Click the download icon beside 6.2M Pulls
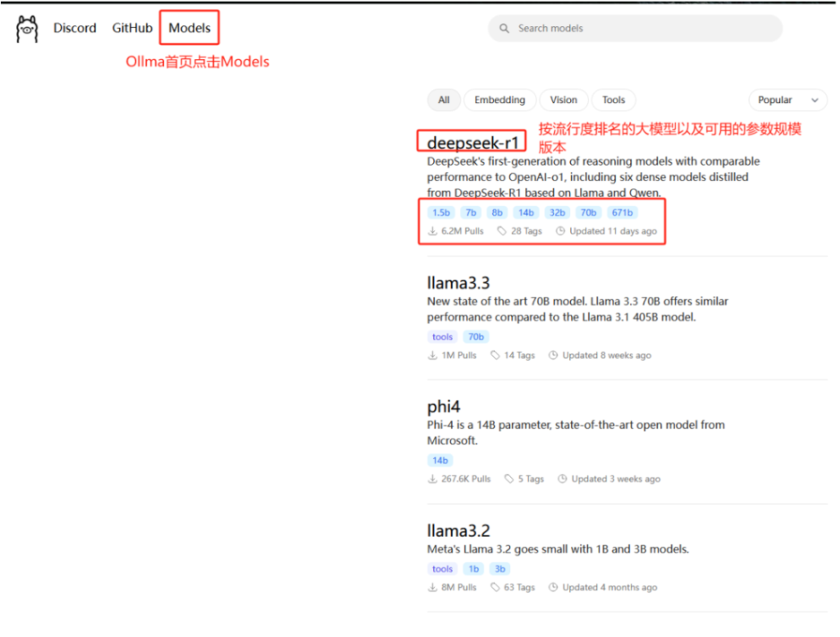Screen dimensions: 840x637 [432, 231]
